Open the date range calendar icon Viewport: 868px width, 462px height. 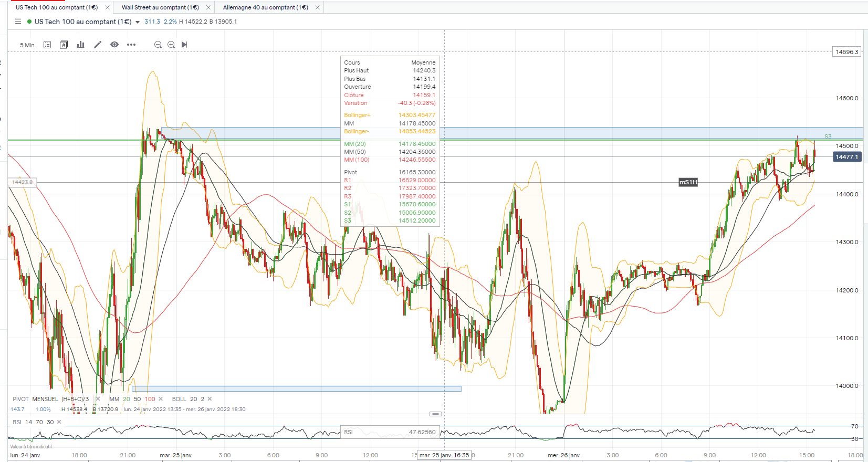click(x=47, y=45)
